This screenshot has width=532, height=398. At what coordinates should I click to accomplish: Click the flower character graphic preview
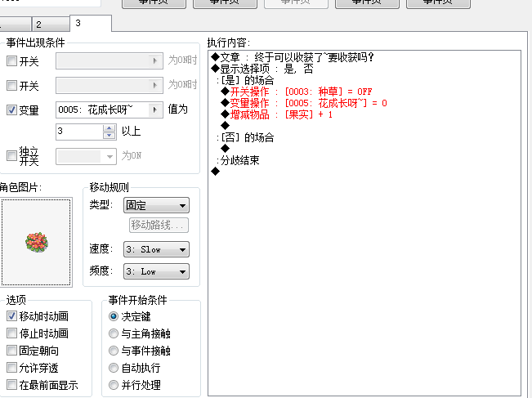[36, 242]
